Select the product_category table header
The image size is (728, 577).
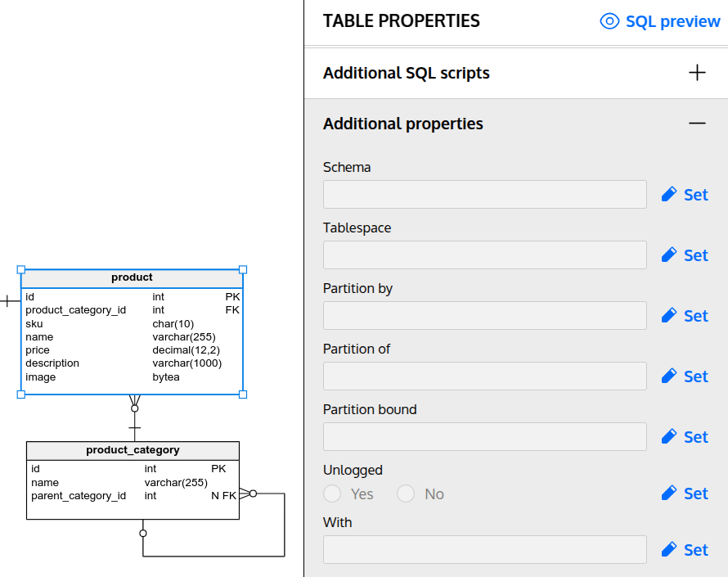pyautogui.click(x=133, y=450)
